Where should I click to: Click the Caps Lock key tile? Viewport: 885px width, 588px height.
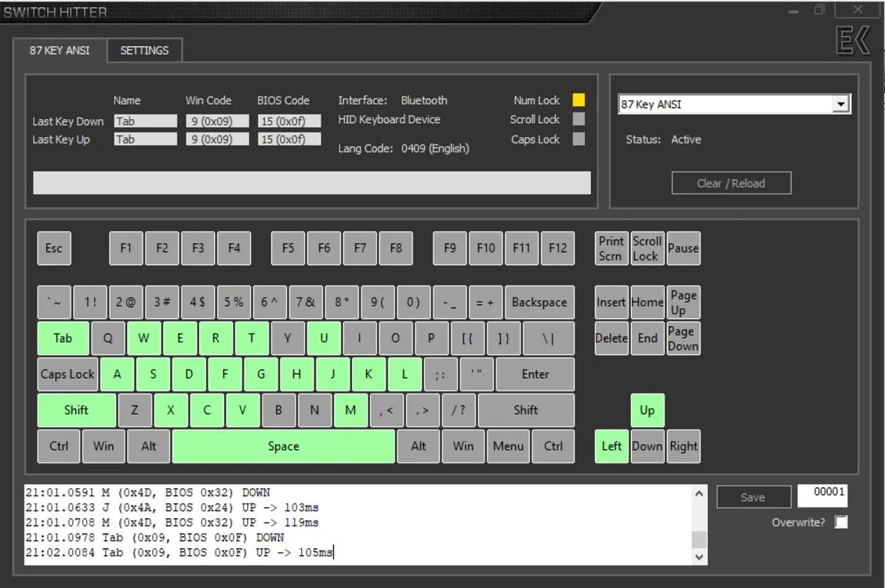(x=67, y=374)
